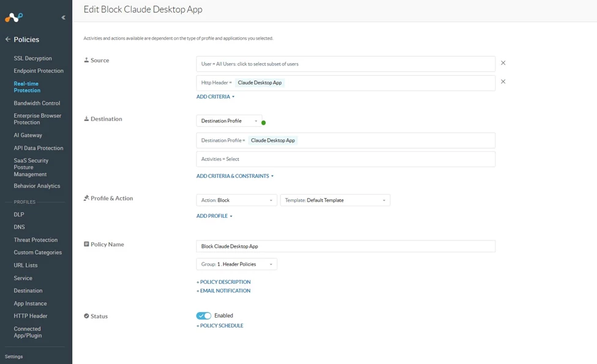Click the Destination Profile criteria field

[346, 140]
